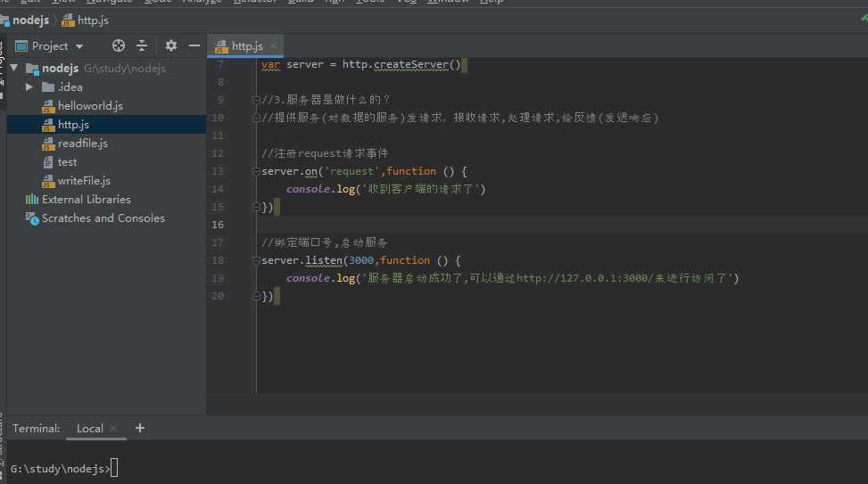868x484 pixels.
Task: Click the Terminal: panel label
Action: tap(37, 429)
